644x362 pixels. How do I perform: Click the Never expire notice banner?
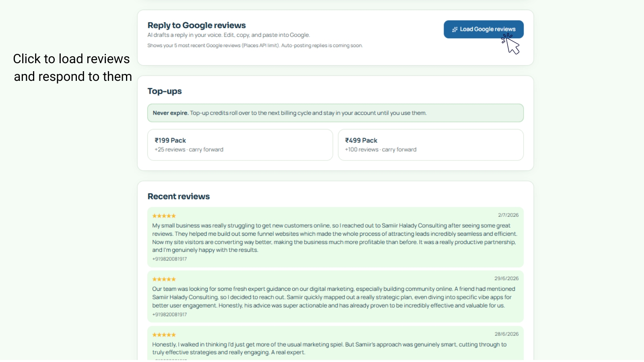(x=335, y=113)
